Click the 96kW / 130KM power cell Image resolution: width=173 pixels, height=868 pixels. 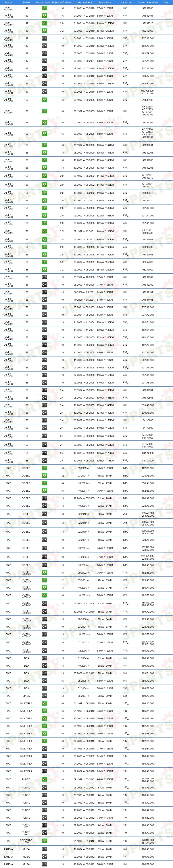click(105, 779)
